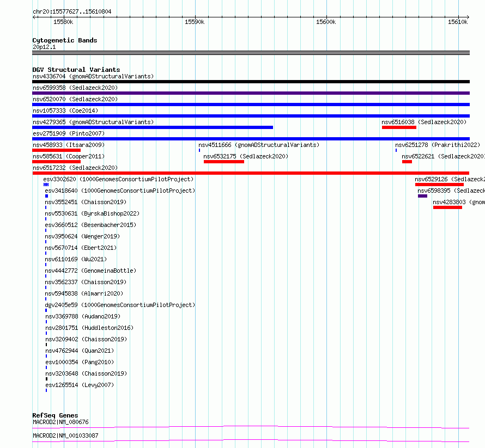Click nsv4442772 GenomeinaBottle label
The image size is (485, 448).
[90, 271]
